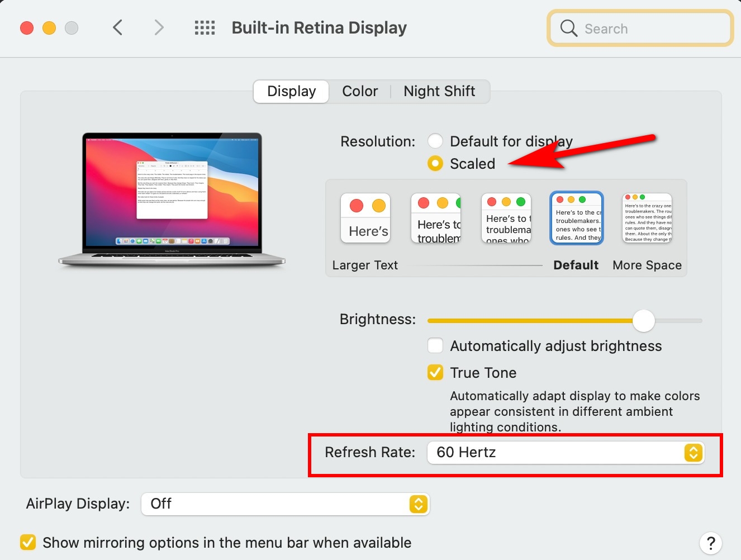Enable Automatically adjust brightness
Viewport: 741px width, 560px height.
coord(435,345)
